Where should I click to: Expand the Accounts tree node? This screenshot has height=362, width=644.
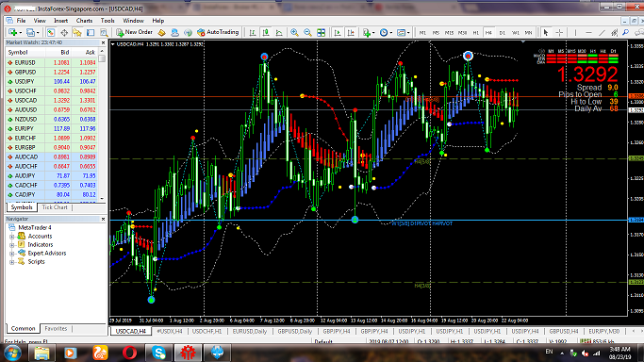tap(12, 237)
